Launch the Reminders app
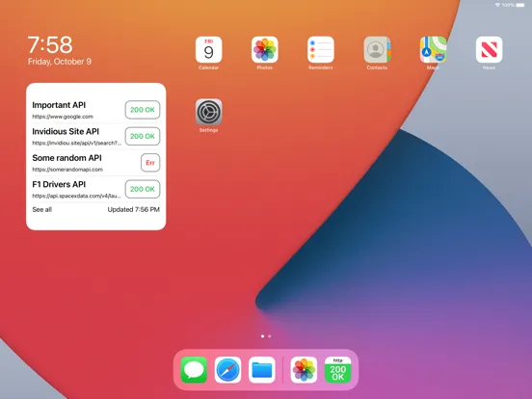This screenshot has height=399, width=532. click(321, 49)
